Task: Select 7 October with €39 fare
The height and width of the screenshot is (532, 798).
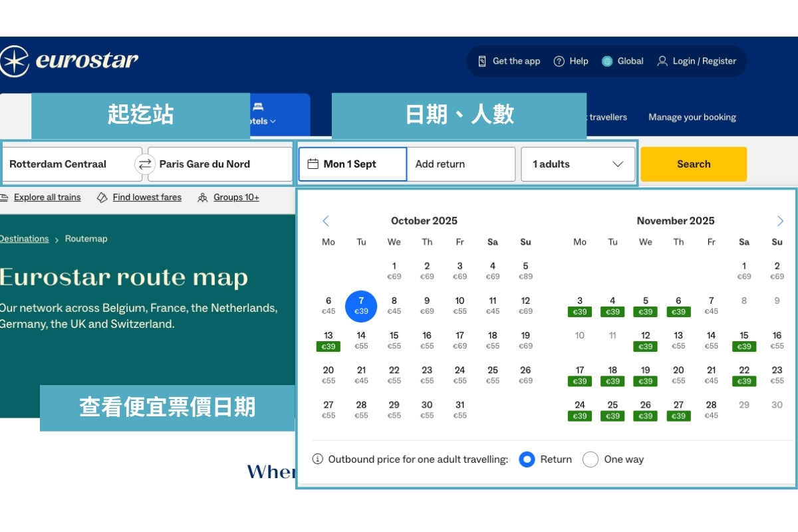Action: click(361, 306)
